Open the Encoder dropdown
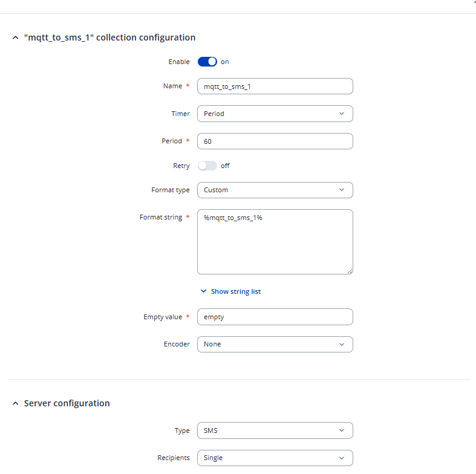This screenshot has width=476, height=474. [275, 344]
